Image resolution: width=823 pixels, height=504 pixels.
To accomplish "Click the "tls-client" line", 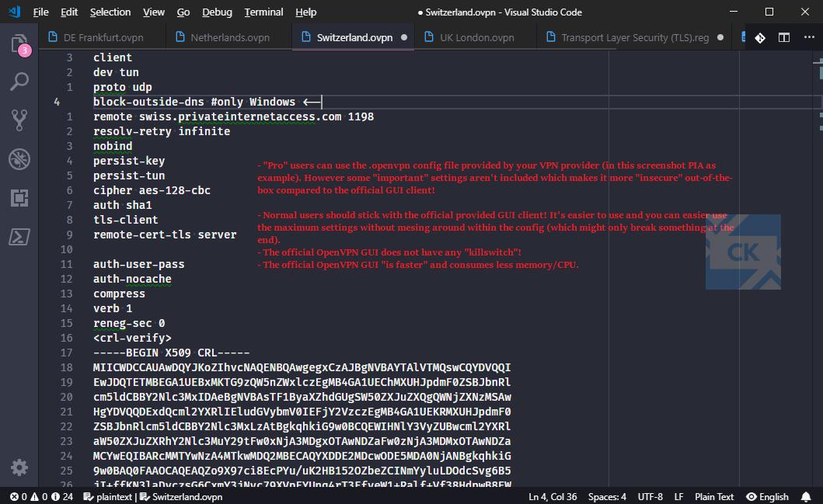I will [125, 220].
